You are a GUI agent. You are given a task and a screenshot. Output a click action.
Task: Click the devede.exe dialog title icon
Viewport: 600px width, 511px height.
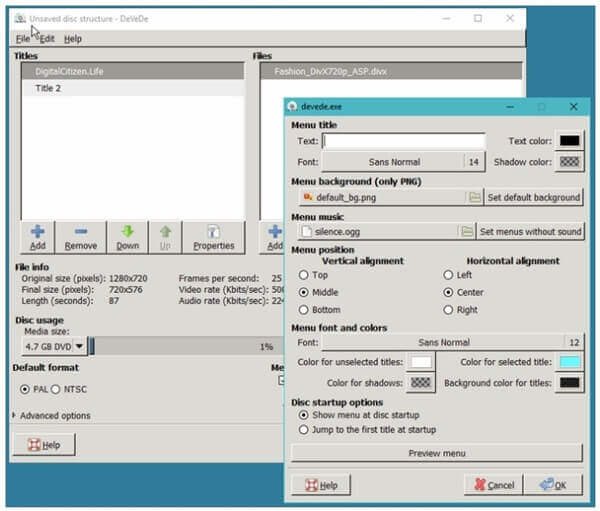coord(292,106)
